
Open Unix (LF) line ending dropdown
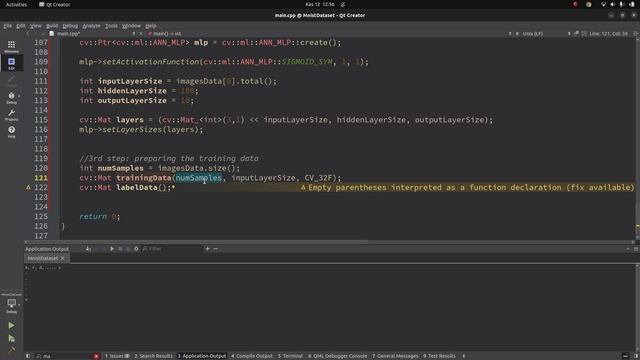pyautogui.click(x=532, y=33)
